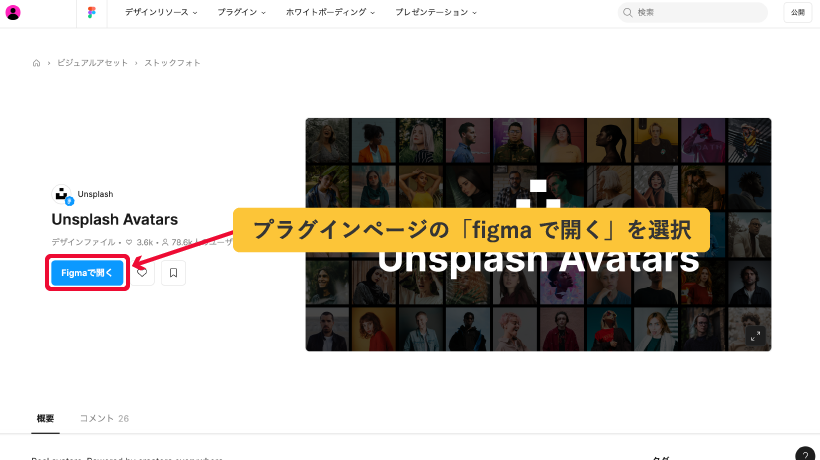The image size is (820, 460).
Task: Click the デザインファイル label
Action: tap(83, 243)
